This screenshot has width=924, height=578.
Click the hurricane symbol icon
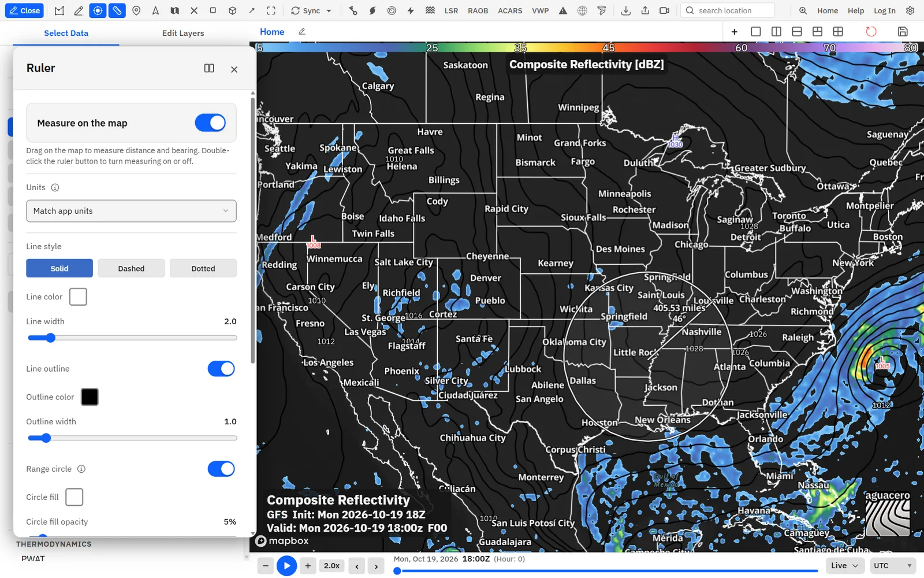pos(372,10)
